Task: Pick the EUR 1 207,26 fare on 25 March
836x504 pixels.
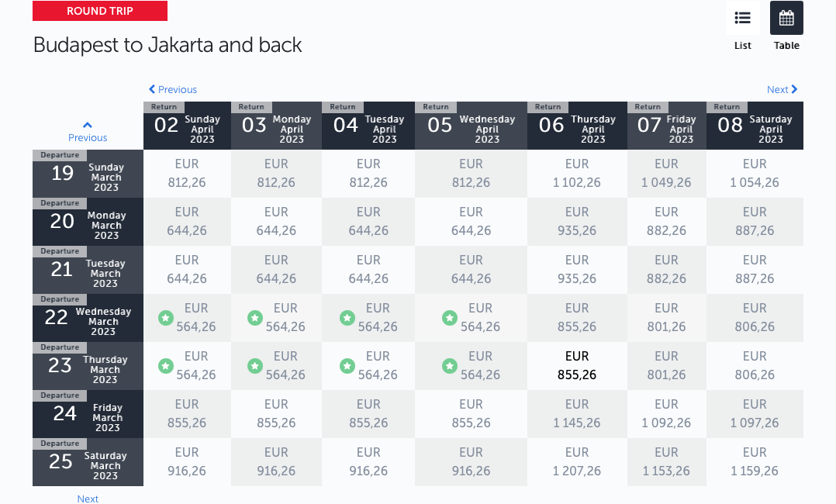Action: coord(578,462)
